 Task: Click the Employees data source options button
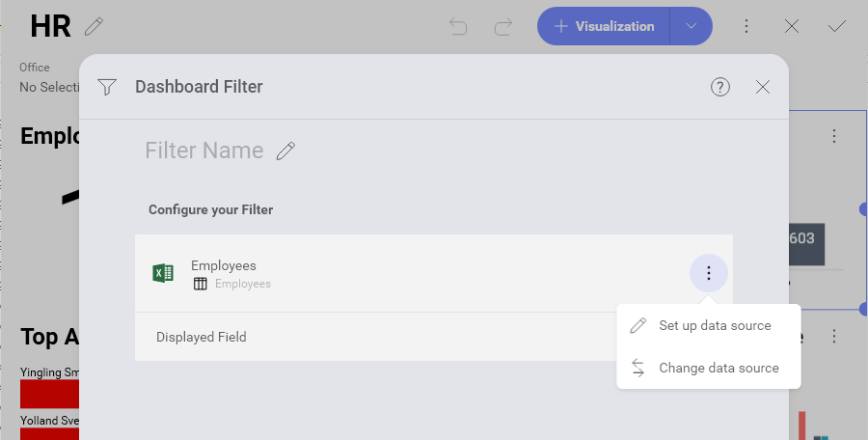(x=709, y=274)
